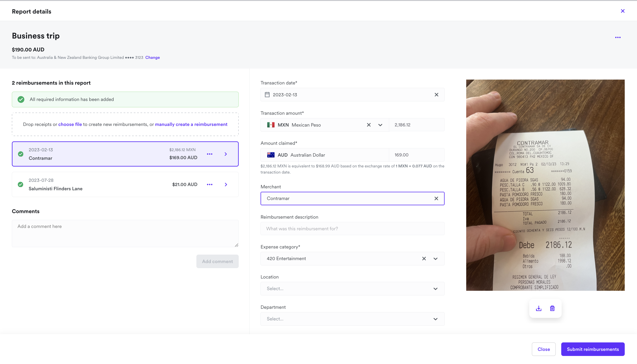Click the Close button
Viewport: 637px width, 364px height.
tap(543, 349)
